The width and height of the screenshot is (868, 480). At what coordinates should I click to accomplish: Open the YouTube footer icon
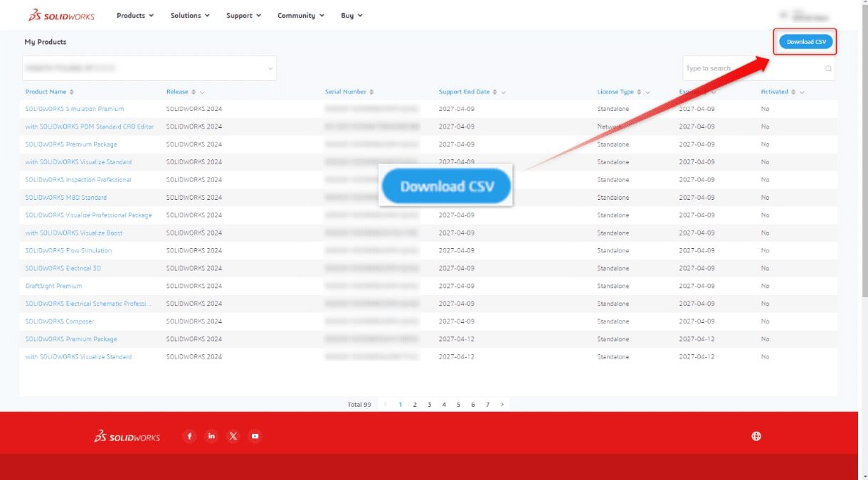click(x=255, y=436)
